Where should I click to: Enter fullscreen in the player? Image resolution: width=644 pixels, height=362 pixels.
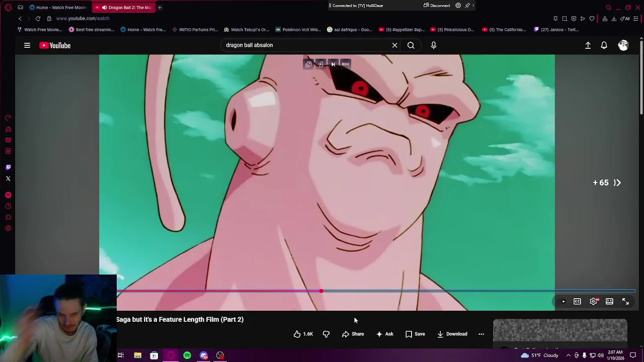(x=625, y=302)
